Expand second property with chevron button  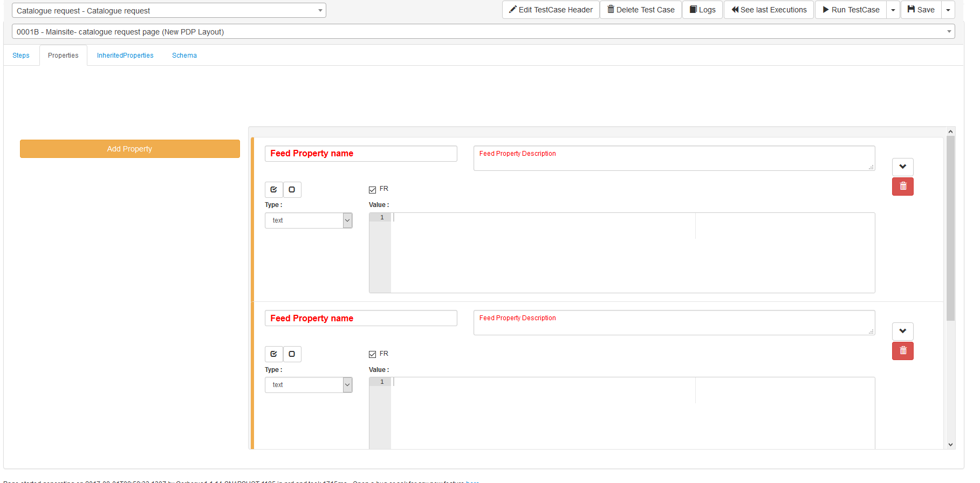coord(902,331)
